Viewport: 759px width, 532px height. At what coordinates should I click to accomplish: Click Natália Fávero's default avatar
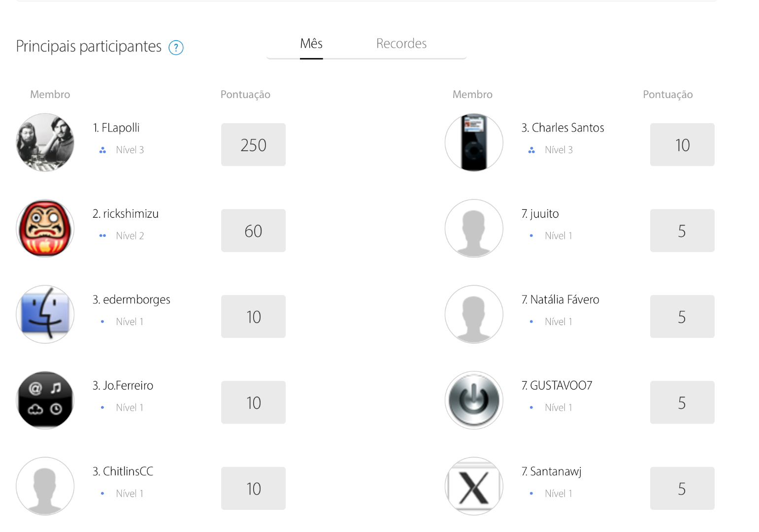click(474, 314)
